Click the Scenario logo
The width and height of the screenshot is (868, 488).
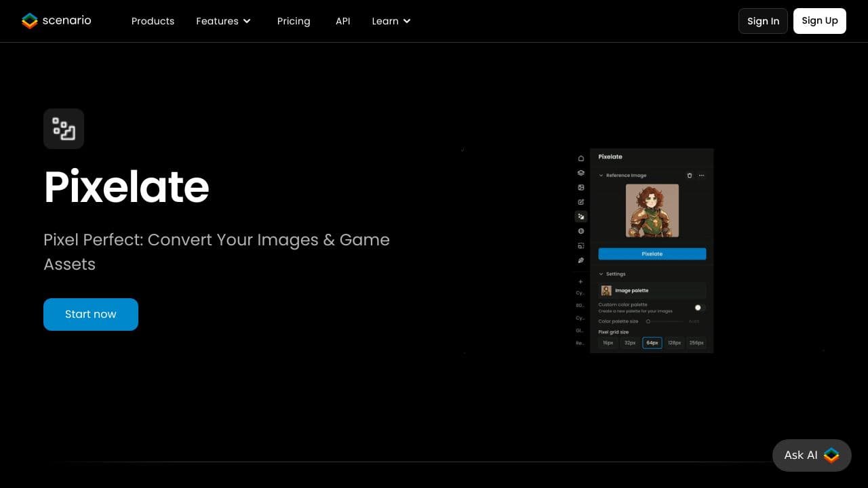tap(56, 21)
